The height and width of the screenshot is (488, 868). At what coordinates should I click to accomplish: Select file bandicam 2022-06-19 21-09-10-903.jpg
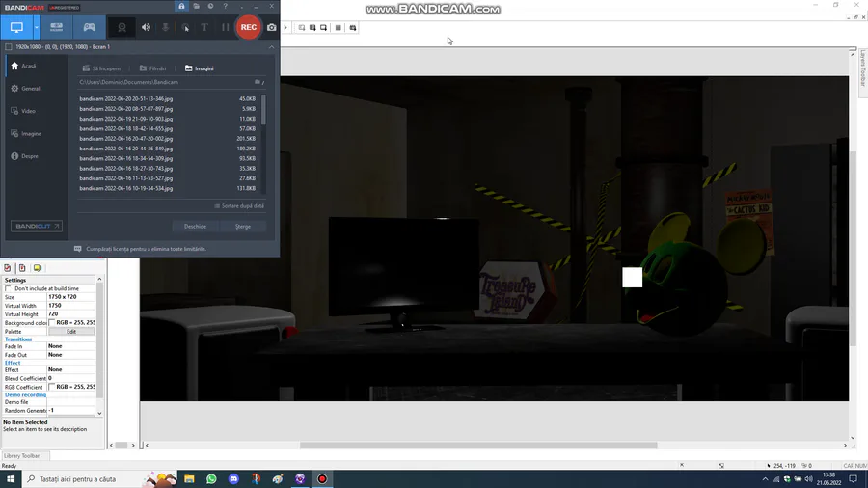click(168, 119)
